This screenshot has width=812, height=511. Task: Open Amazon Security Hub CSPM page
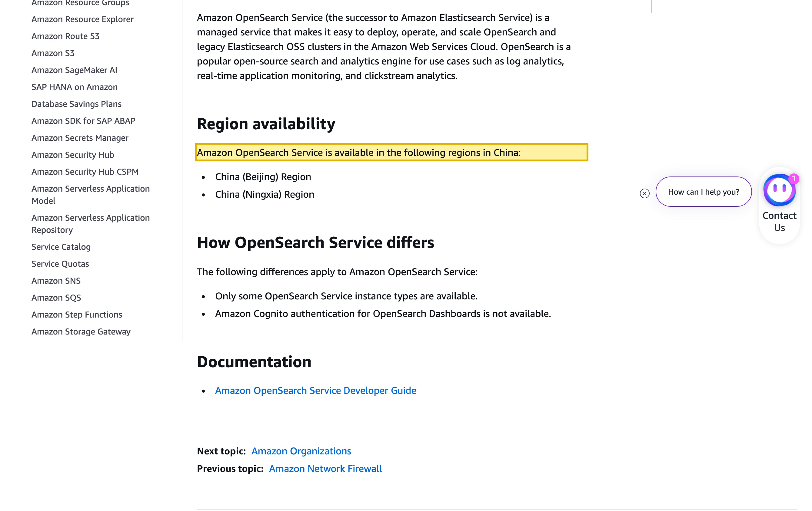(85, 172)
